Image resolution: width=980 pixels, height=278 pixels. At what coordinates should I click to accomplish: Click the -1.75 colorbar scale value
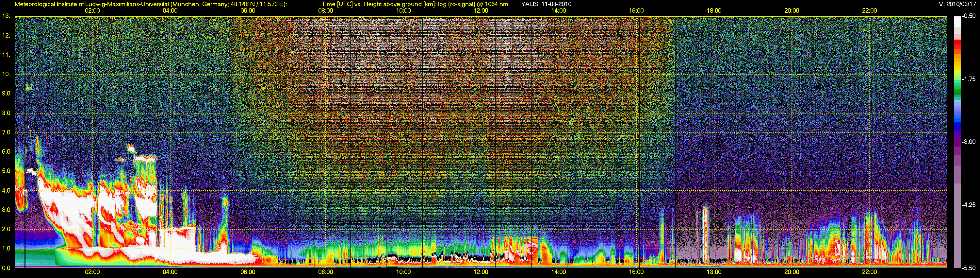[x=969, y=79]
